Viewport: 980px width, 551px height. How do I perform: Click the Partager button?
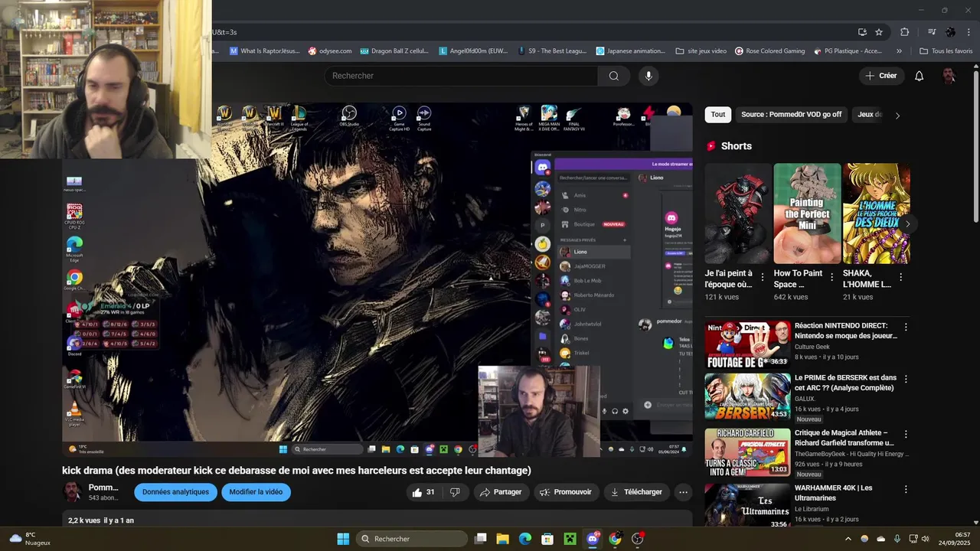(x=501, y=492)
